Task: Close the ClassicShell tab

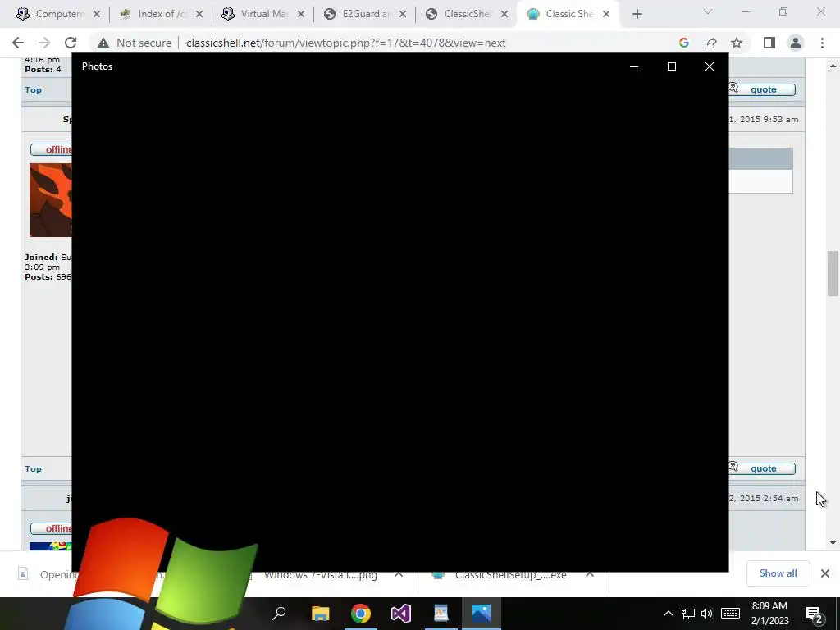Action: pyautogui.click(x=504, y=15)
